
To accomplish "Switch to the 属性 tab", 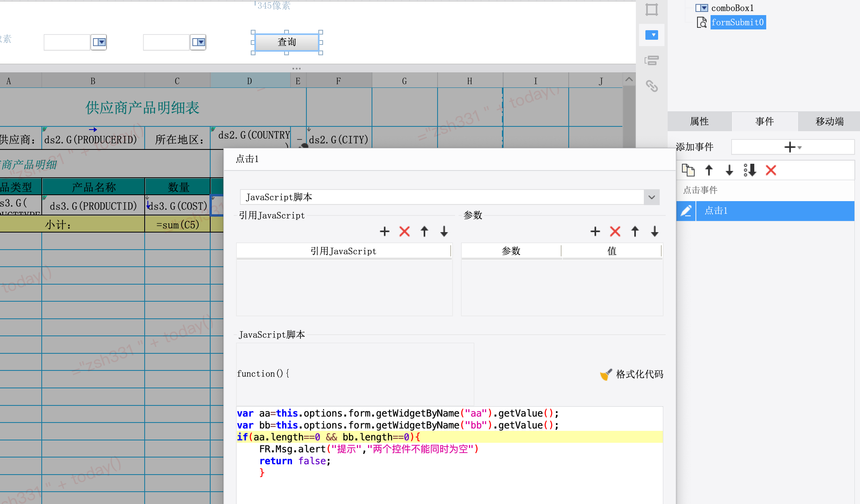I will (x=699, y=121).
